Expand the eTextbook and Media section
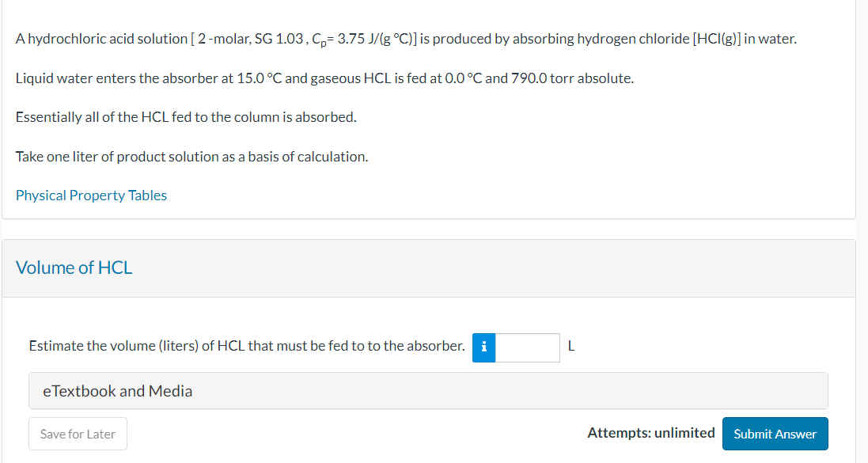 (x=118, y=390)
